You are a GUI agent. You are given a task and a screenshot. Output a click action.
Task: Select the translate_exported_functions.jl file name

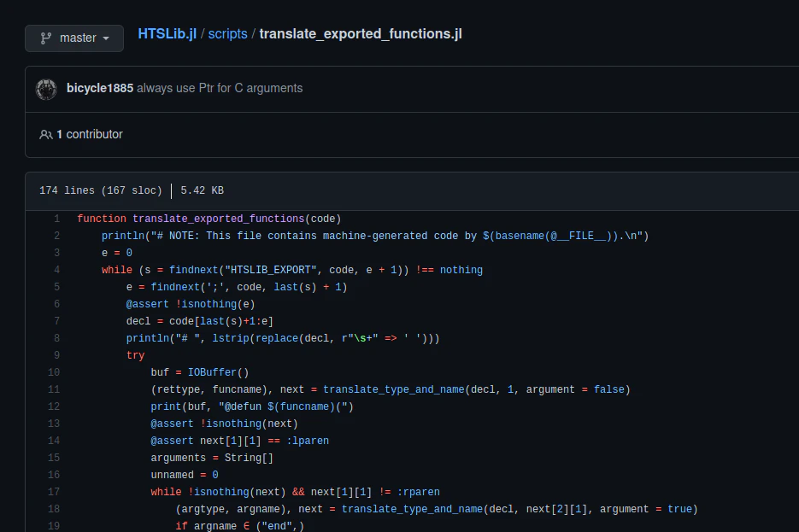pos(361,33)
